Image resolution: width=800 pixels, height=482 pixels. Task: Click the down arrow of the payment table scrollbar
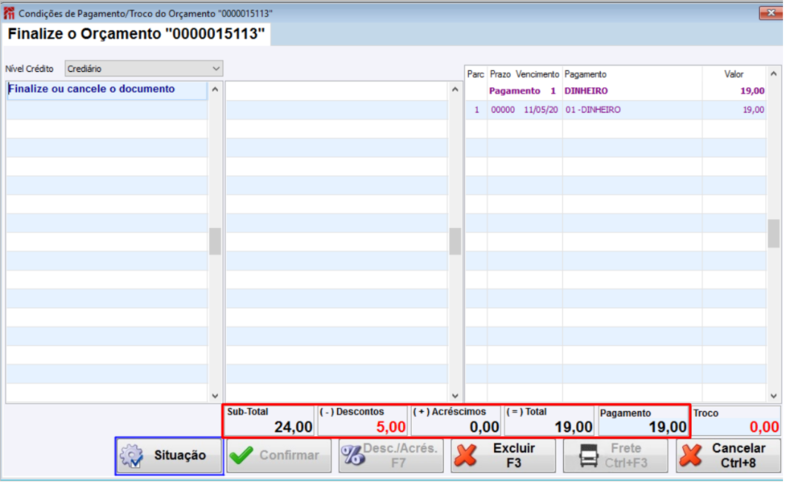pos(773,396)
